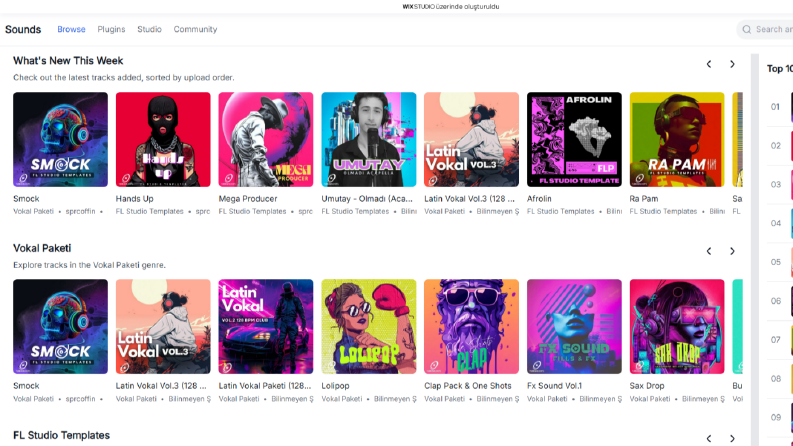Click the Fx Sound Vol.1 title
The image size is (793, 446).
coord(554,386)
